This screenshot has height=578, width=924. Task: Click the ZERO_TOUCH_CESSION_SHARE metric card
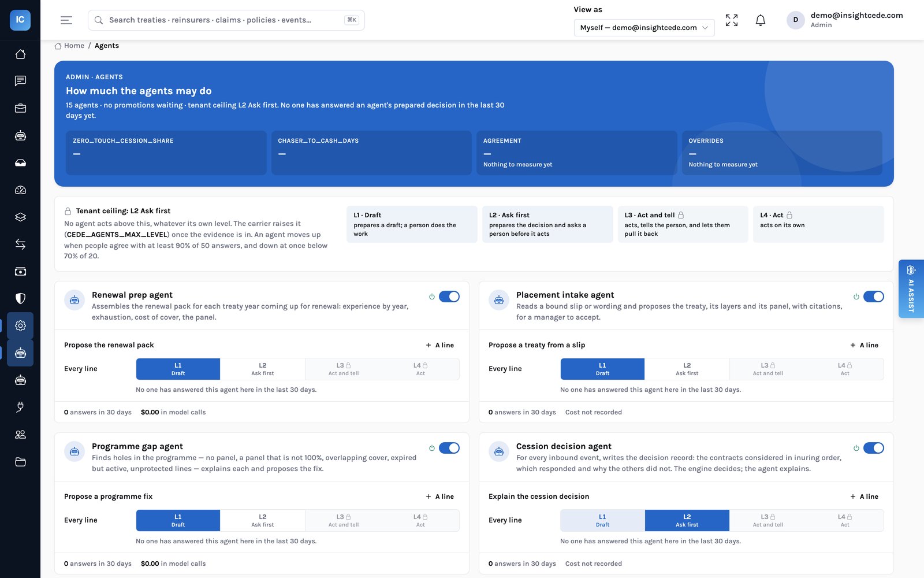coord(166,153)
